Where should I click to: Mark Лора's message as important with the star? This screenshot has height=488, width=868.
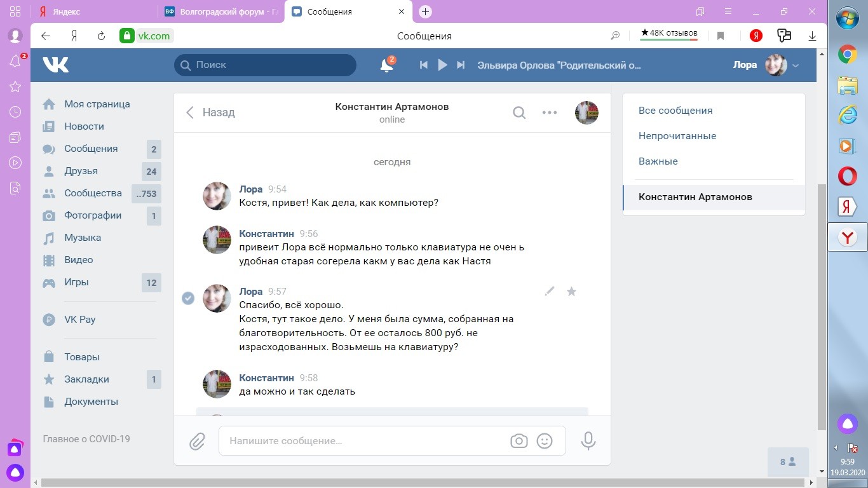571,292
